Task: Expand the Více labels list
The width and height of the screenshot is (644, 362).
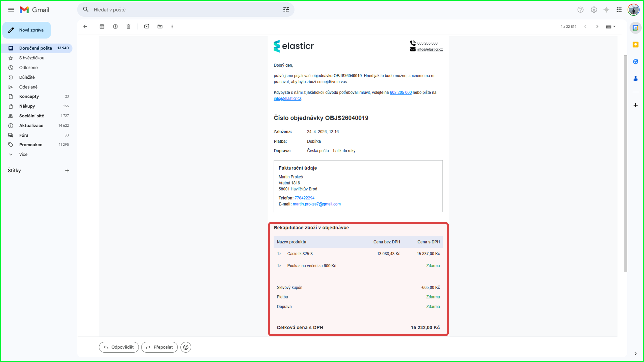Action: click(x=23, y=154)
